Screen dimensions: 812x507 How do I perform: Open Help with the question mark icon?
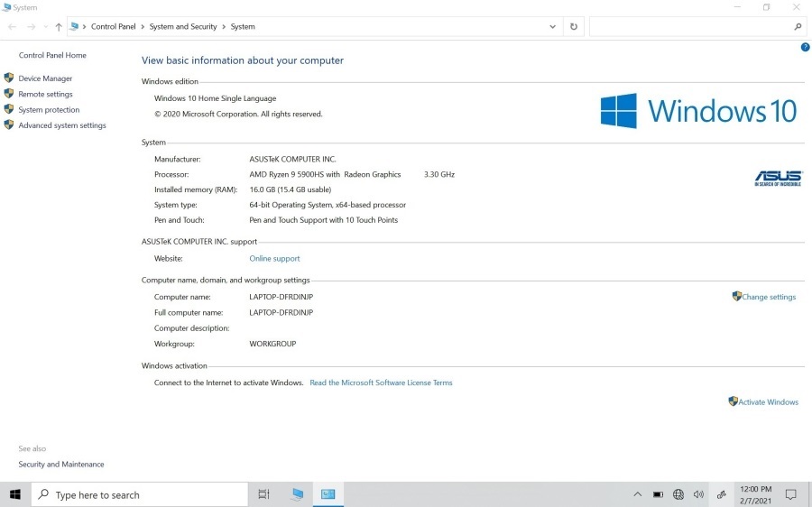[x=806, y=47]
